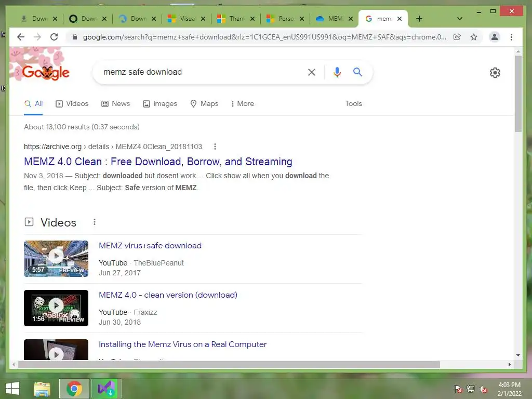This screenshot has width=532, height=399.
Task: Expand the More filters menu
Action: click(x=243, y=104)
